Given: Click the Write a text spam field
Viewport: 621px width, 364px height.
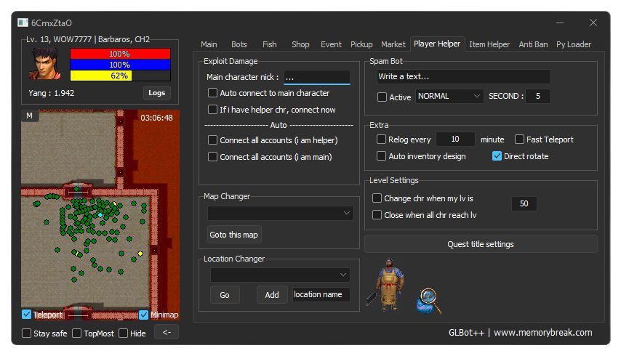Looking at the screenshot, I should tap(463, 76).
